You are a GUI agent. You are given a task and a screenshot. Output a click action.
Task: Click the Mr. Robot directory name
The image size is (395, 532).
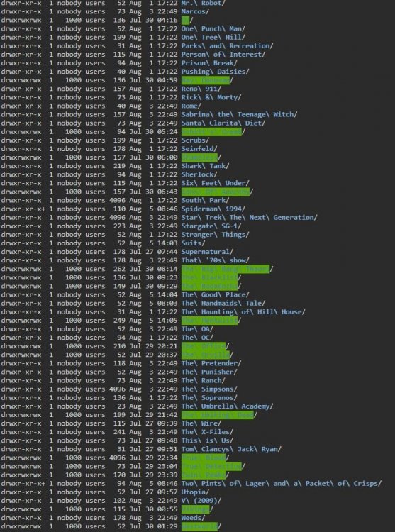point(203,3)
